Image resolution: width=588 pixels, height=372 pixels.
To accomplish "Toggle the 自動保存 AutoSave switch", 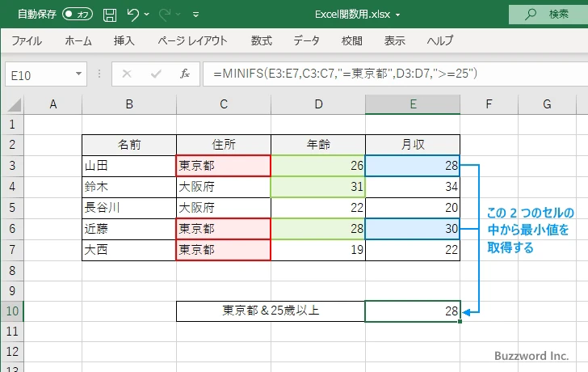I will point(78,15).
